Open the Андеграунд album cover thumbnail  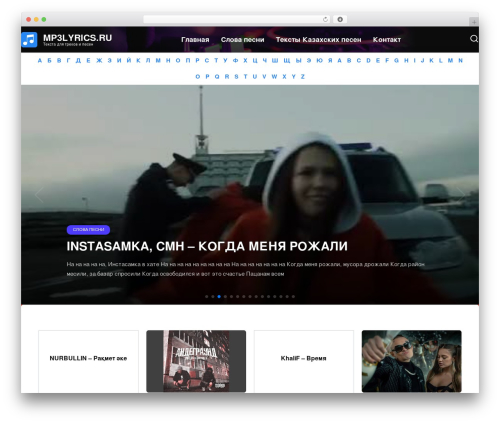pyautogui.click(x=196, y=361)
